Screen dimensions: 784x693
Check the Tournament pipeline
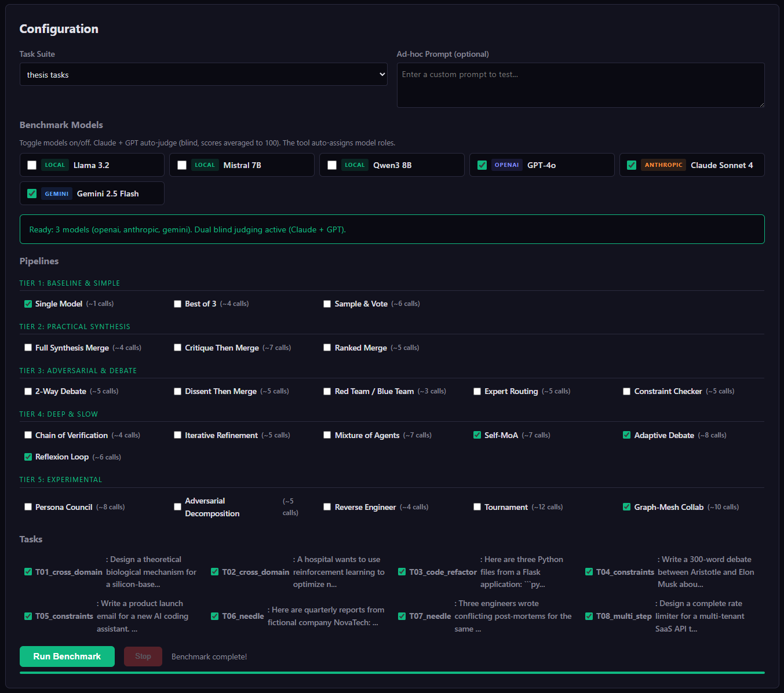[x=477, y=507]
